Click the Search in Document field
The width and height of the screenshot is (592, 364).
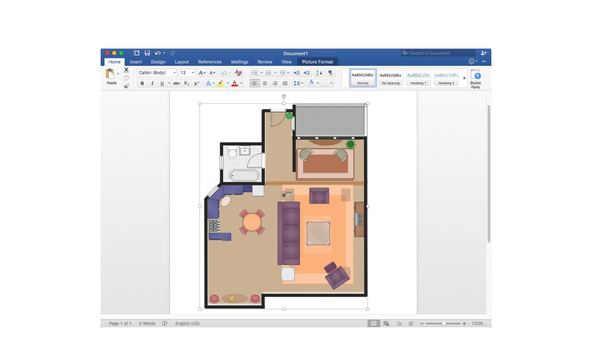pos(441,53)
